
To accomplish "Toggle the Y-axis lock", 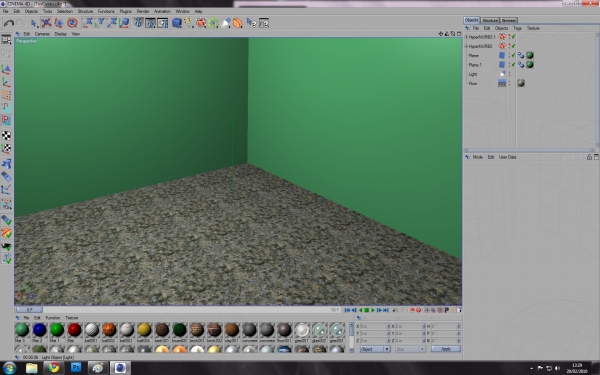I will coord(100,23).
